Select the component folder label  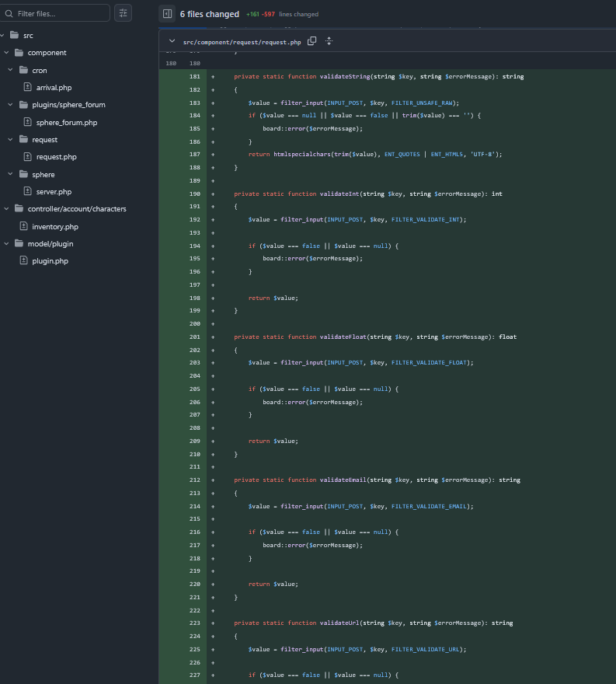pos(47,53)
